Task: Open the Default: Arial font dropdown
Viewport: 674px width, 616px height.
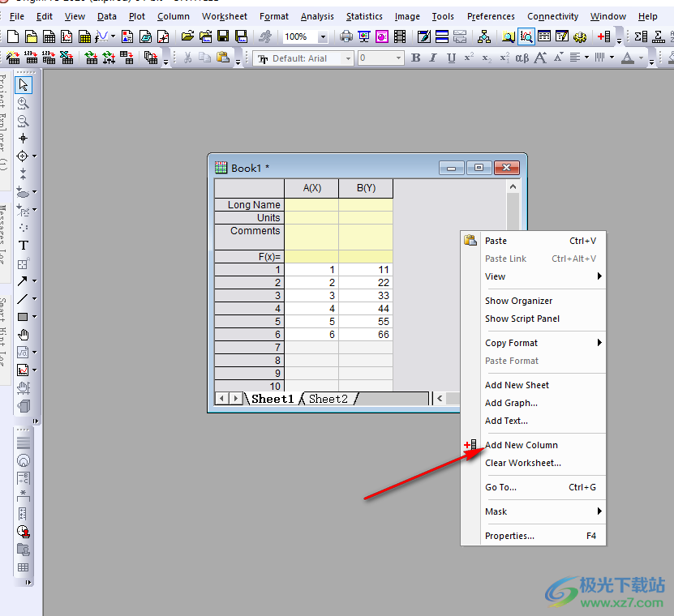Action: coord(348,58)
